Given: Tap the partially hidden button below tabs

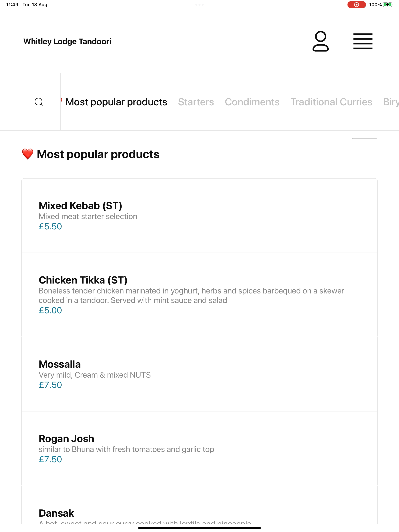Looking at the screenshot, I should [x=364, y=134].
